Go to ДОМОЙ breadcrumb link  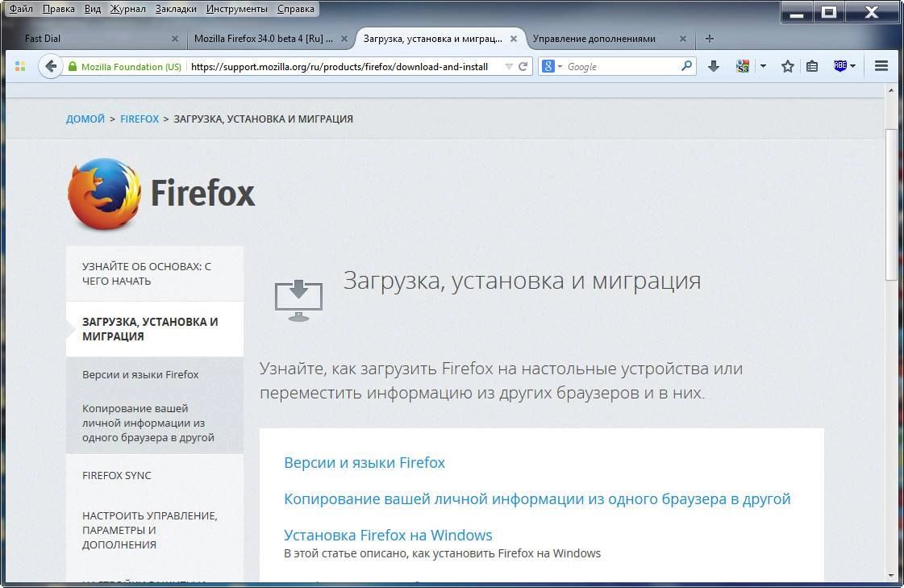click(x=85, y=119)
